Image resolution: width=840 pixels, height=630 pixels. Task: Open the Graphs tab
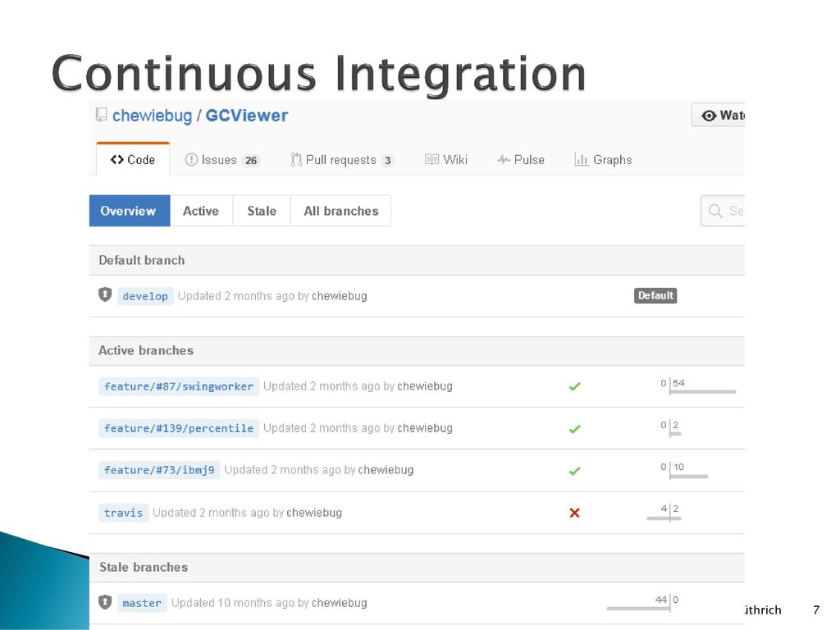pyautogui.click(x=603, y=160)
